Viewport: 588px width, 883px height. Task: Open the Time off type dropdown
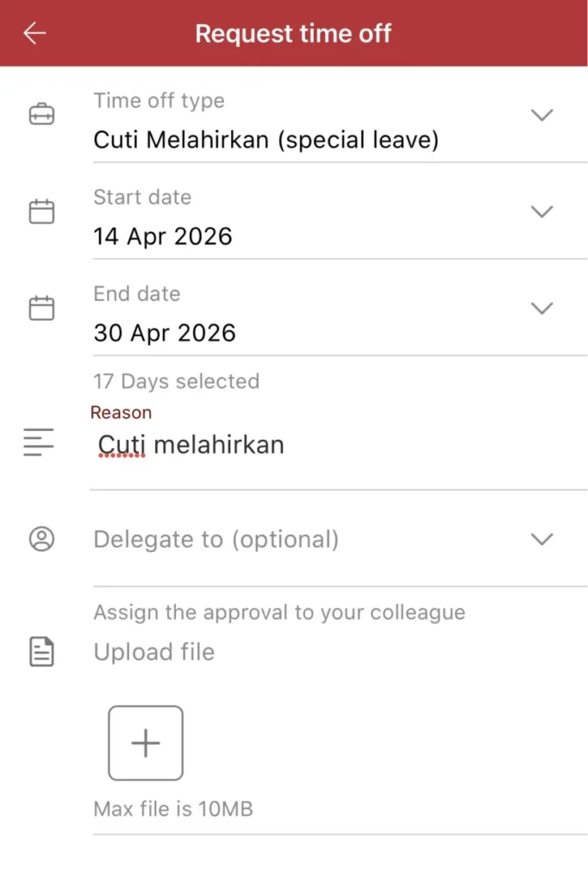pyautogui.click(x=542, y=114)
